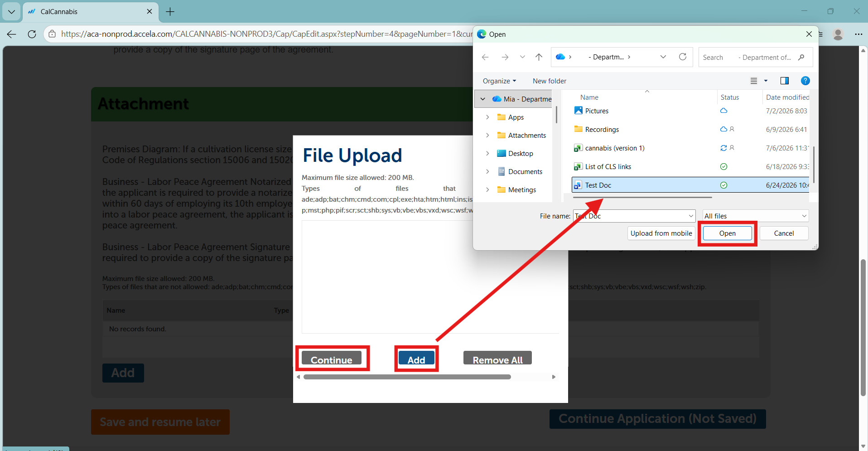Image resolution: width=868 pixels, height=451 pixels.
Task: Click the File Upload scrollbar right arrow
Action: point(554,377)
